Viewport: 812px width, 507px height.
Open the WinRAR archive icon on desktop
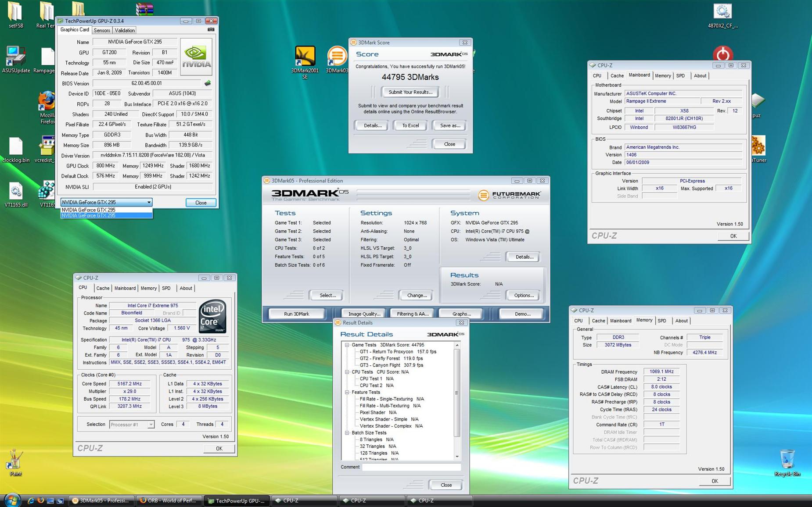144,9
